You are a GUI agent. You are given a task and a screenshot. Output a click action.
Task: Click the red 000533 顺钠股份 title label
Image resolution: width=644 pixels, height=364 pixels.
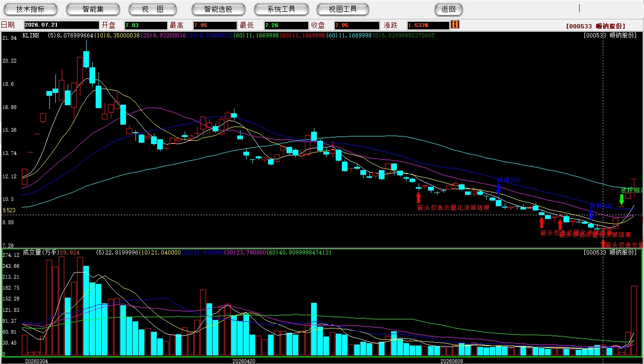(595, 26)
